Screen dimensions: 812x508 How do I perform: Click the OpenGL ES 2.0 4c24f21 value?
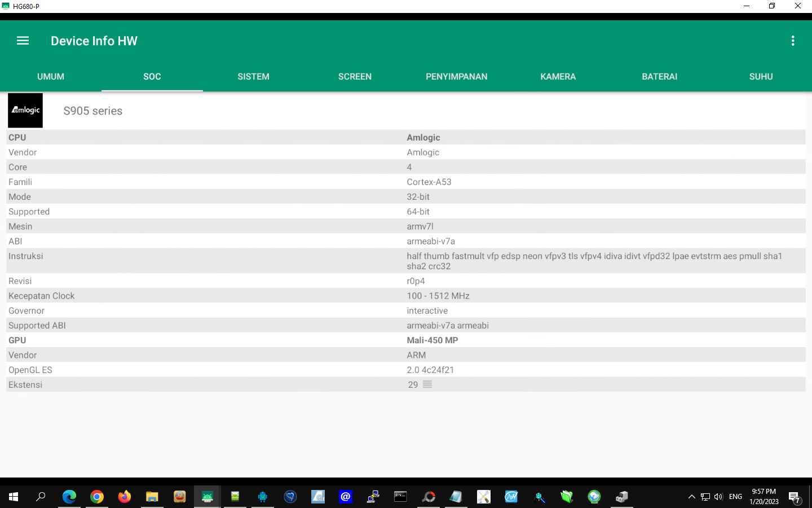point(430,370)
